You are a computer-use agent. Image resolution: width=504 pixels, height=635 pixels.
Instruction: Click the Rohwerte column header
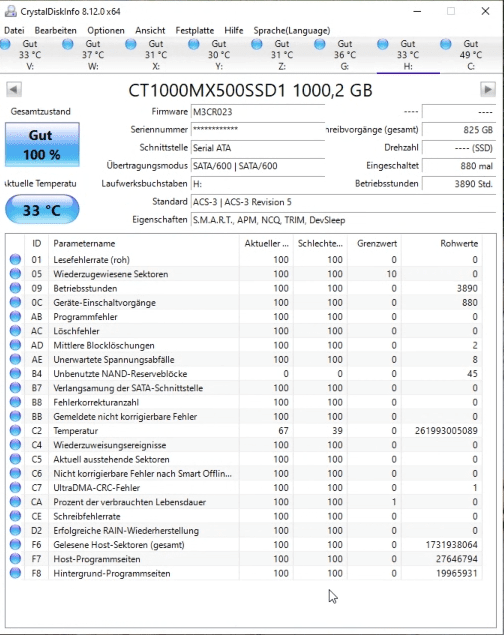coord(441,243)
